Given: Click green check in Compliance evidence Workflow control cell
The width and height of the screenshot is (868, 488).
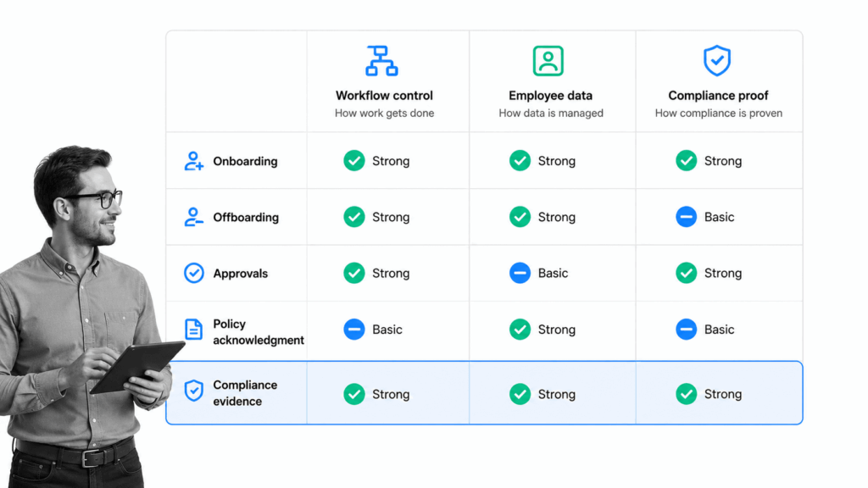Looking at the screenshot, I should click(354, 394).
